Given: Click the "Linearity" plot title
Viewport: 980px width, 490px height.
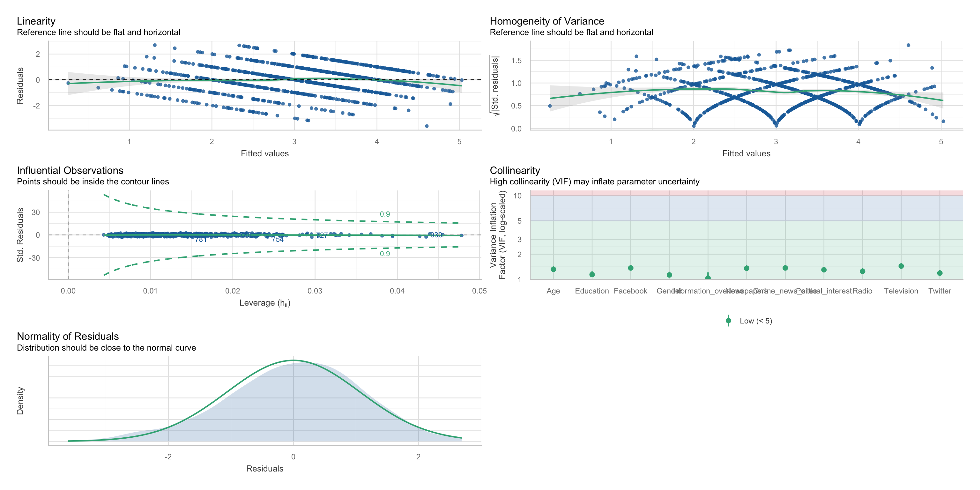Looking at the screenshot, I should pyautogui.click(x=36, y=21).
